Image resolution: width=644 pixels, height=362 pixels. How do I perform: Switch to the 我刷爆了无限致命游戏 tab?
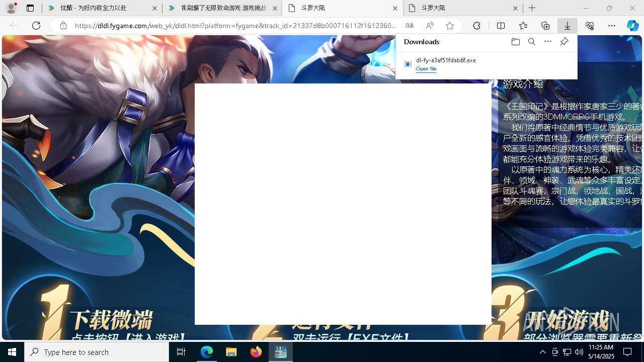(x=222, y=8)
